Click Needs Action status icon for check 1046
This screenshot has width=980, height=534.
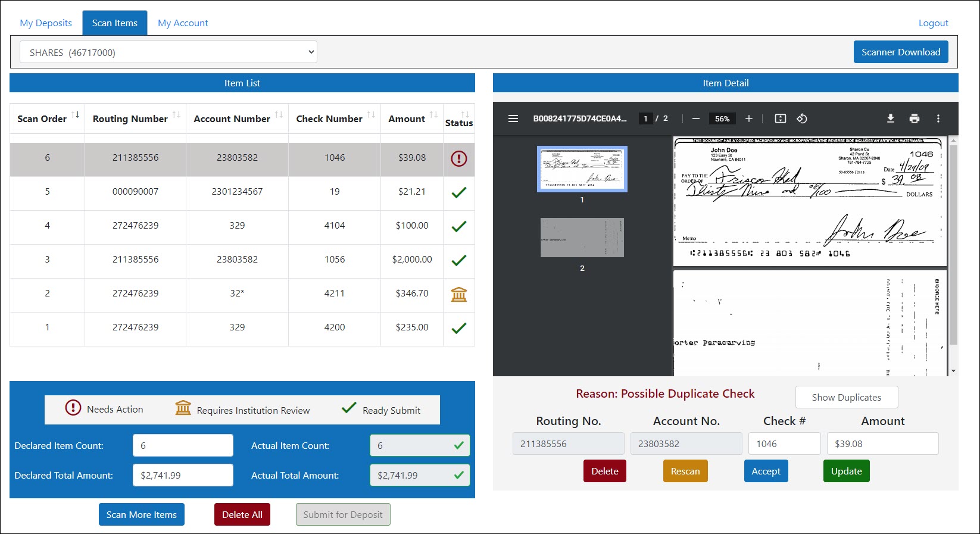click(x=458, y=158)
